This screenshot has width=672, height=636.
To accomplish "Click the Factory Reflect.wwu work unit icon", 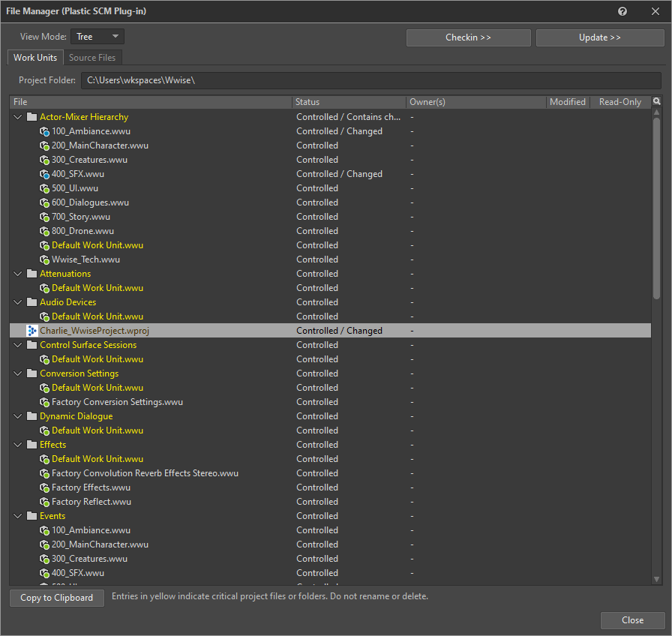I will pos(45,502).
